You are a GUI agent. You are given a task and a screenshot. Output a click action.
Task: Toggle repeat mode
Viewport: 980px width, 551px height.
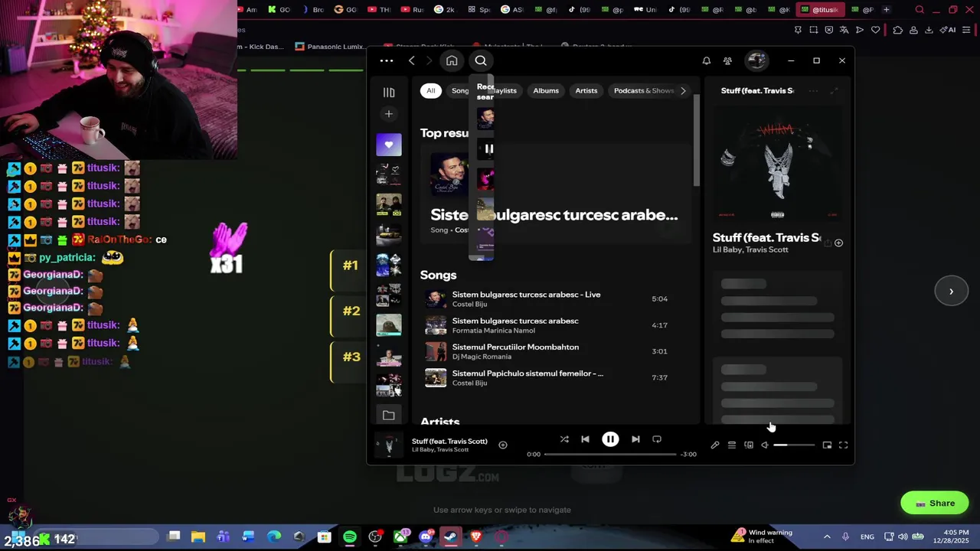pos(657,439)
